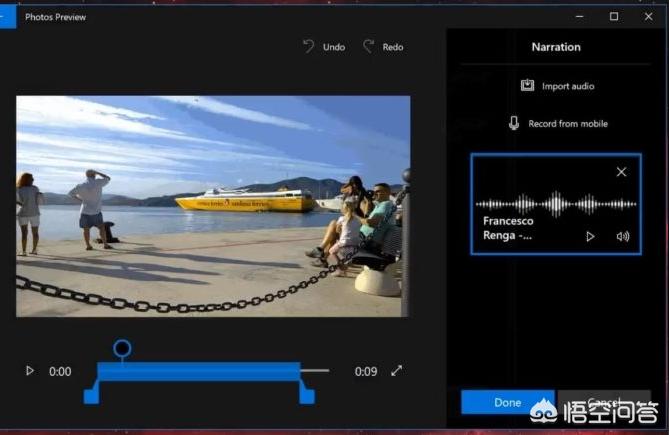This screenshot has height=435, width=669.
Task: Select the left trim handle
Action: point(91,396)
